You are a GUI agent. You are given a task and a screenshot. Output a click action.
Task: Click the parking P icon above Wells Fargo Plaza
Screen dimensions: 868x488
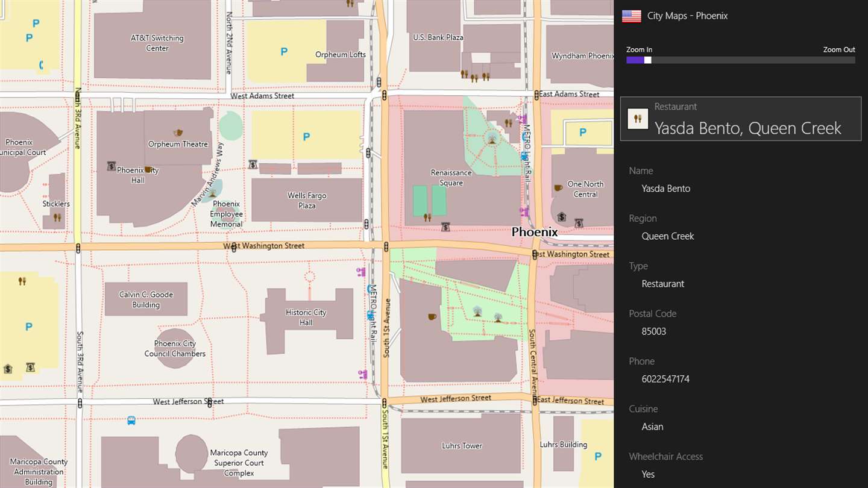point(306,137)
